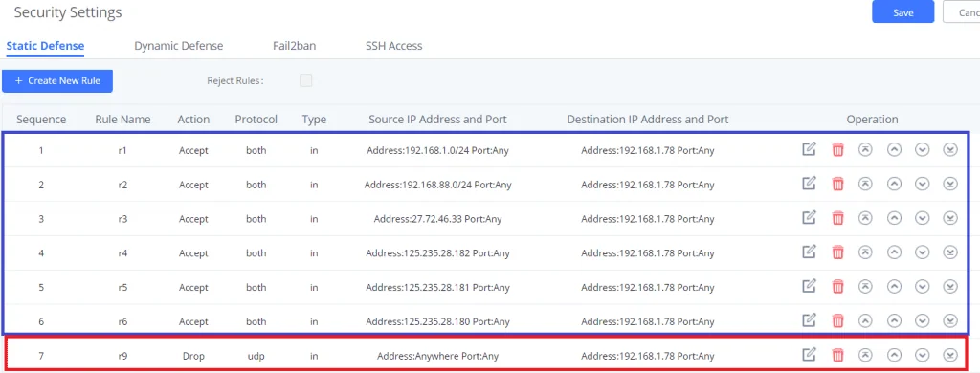Select source address 192.168.88.0/24 cell
The height and width of the screenshot is (373, 980).
(x=438, y=185)
